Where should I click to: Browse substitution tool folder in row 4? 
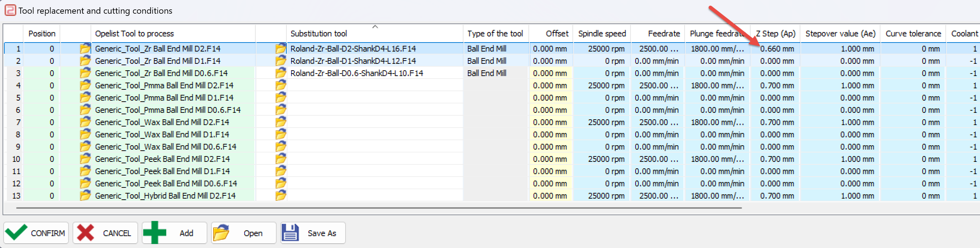[x=280, y=85]
